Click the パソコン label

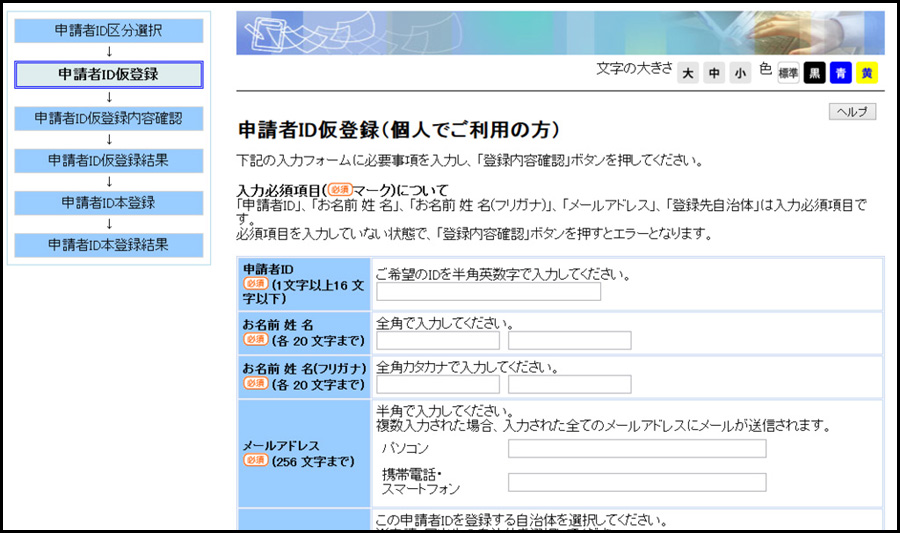click(405, 448)
